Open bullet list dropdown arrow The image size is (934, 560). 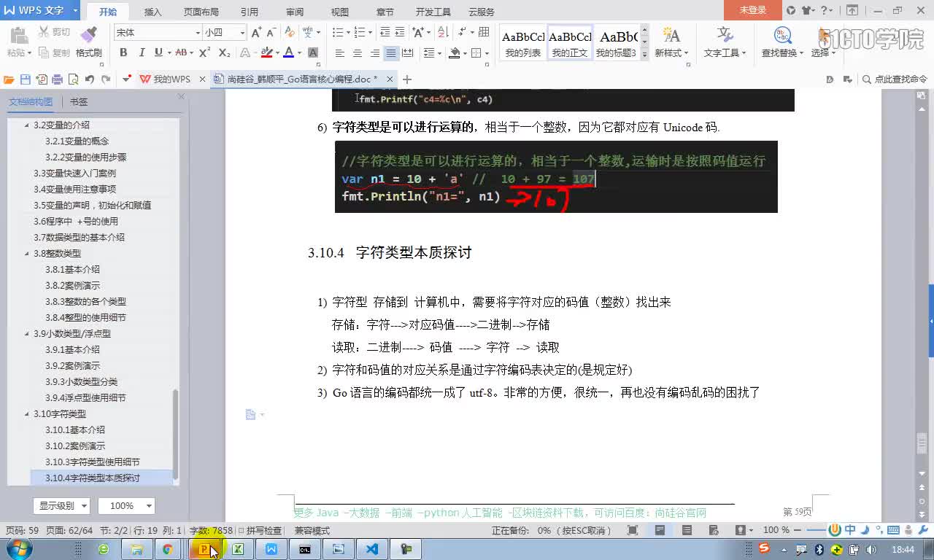click(x=348, y=32)
